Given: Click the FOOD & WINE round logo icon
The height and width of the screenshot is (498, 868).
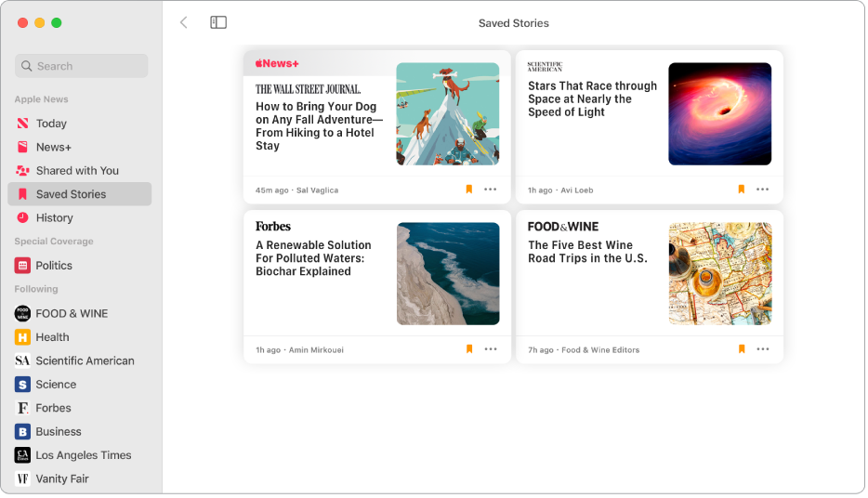Looking at the screenshot, I should (22, 314).
